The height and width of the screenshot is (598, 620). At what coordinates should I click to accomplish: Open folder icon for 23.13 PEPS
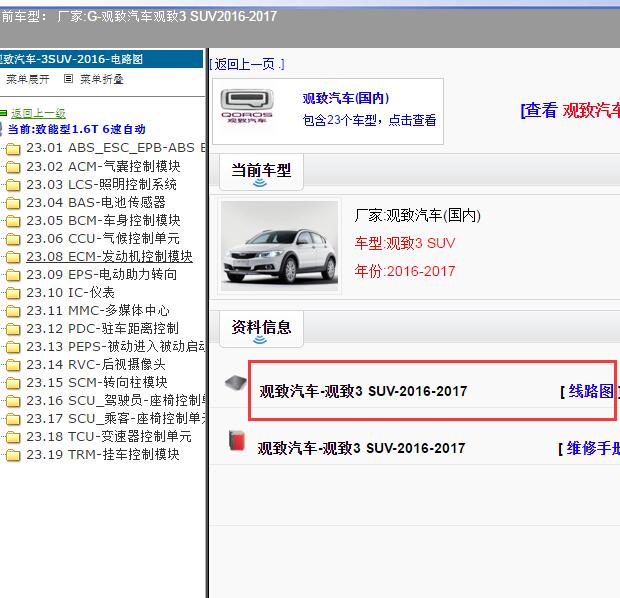pyautogui.click(x=13, y=348)
